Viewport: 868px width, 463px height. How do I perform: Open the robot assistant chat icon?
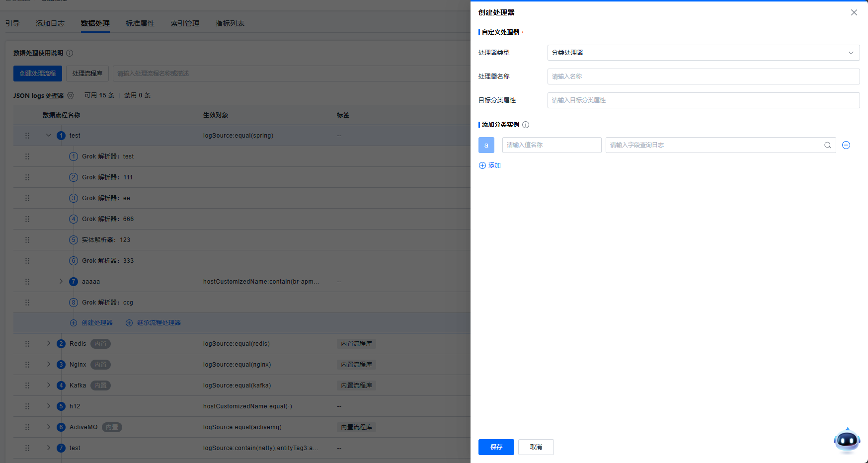[847, 440]
